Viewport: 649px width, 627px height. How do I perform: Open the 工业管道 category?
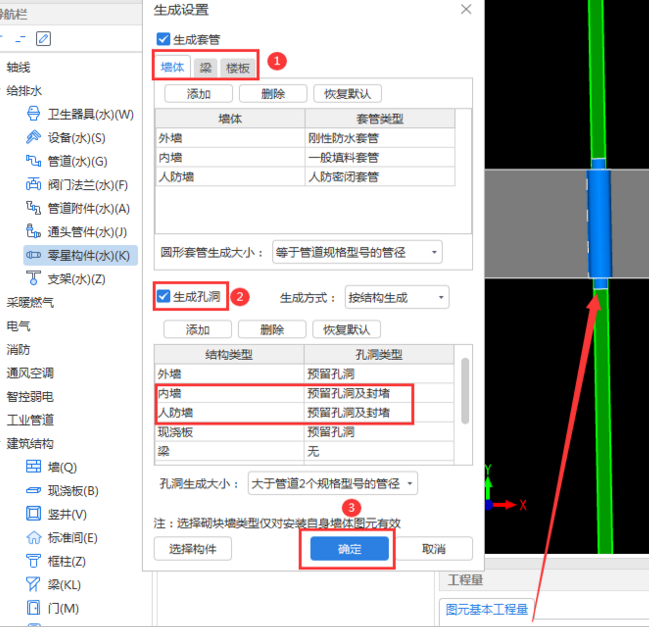(x=30, y=420)
